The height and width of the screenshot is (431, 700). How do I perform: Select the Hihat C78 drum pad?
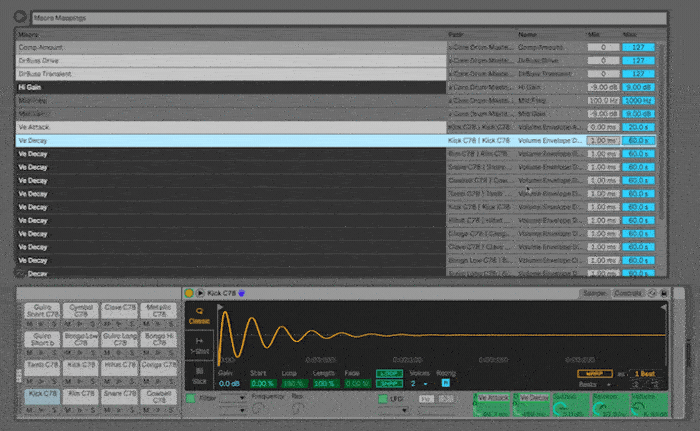119,367
